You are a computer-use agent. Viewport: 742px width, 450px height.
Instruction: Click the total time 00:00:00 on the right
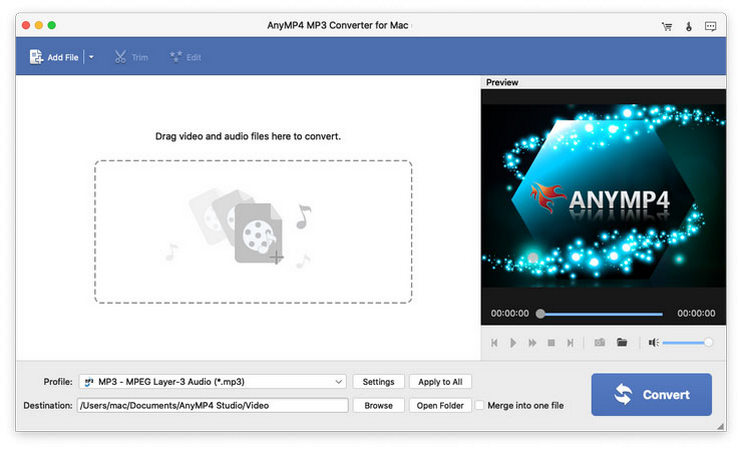pos(696,313)
